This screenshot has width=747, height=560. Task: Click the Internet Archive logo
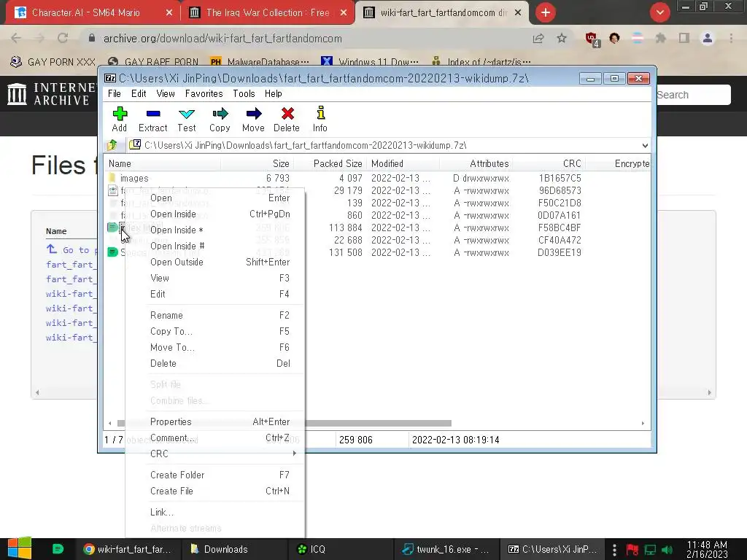click(x=52, y=94)
